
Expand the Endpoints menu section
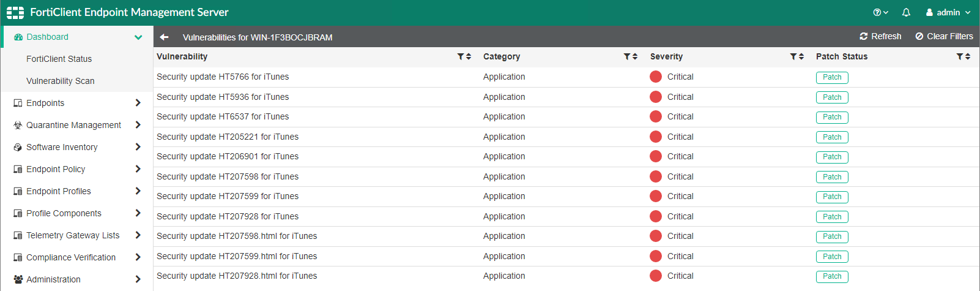138,103
